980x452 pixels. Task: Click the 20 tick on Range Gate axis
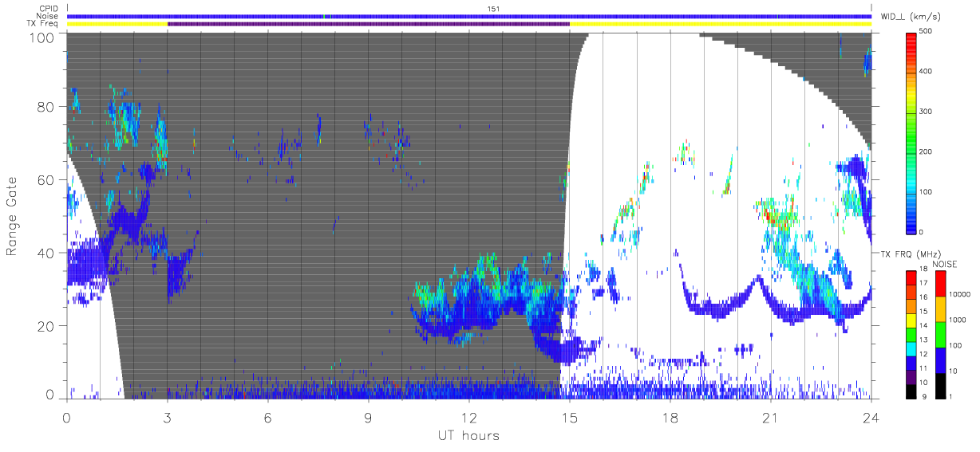click(x=45, y=326)
